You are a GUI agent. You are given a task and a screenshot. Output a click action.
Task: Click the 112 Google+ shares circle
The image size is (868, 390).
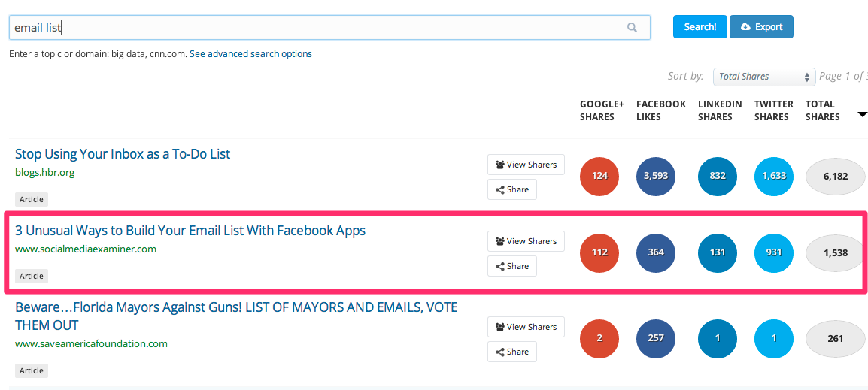click(x=599, y=252)
